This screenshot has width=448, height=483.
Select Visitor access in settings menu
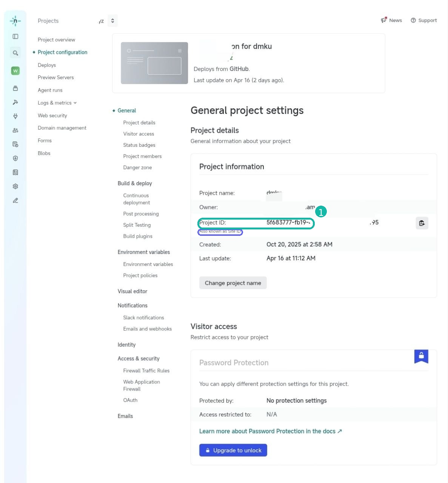[139, 134]
